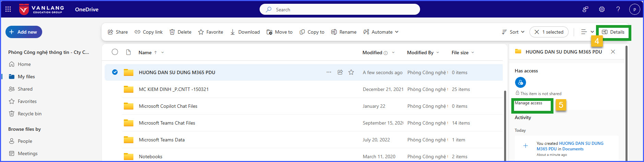Close the details panel
Viewport: 644px width, 162px height.
tap(613, 52)
